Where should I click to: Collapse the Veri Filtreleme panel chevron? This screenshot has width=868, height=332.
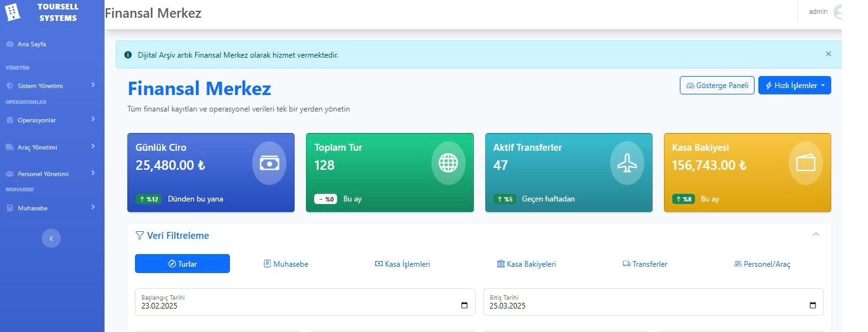816,234
